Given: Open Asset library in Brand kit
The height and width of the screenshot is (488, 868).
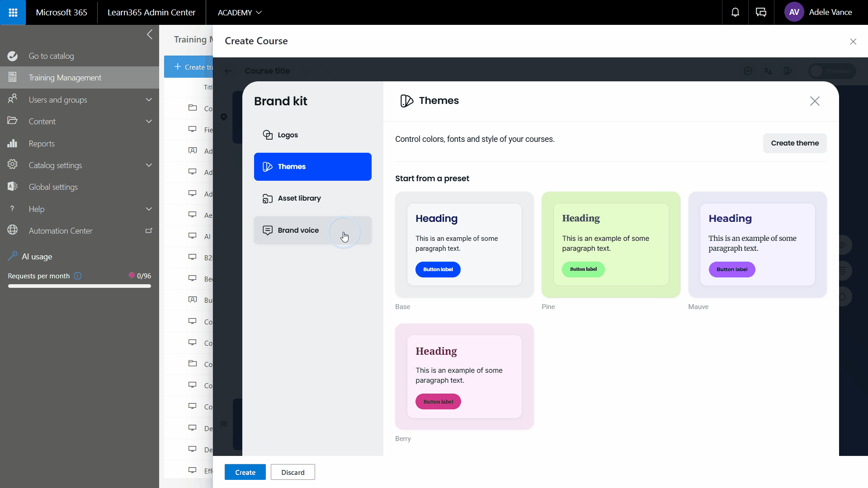Looking at the screenshot, I should [x=313, y=198].
